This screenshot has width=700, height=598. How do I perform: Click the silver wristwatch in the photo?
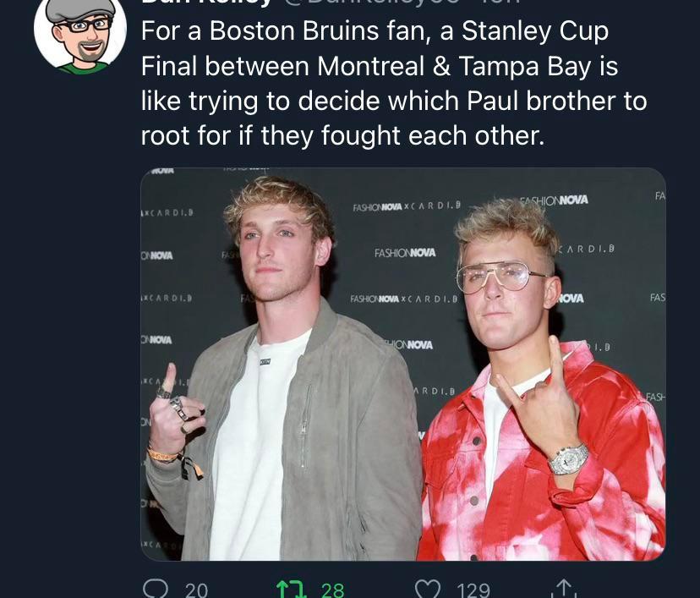(x=568, y=459)
